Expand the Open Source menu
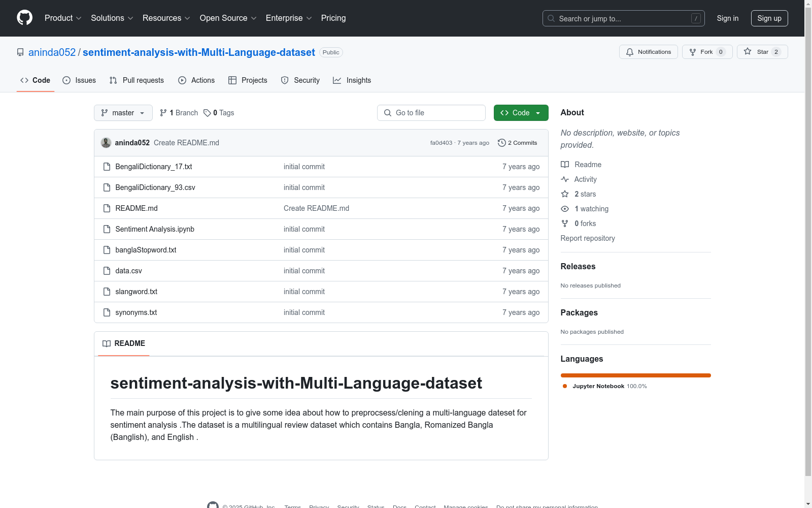Viewport: 812px width, 508px height. 228,18
